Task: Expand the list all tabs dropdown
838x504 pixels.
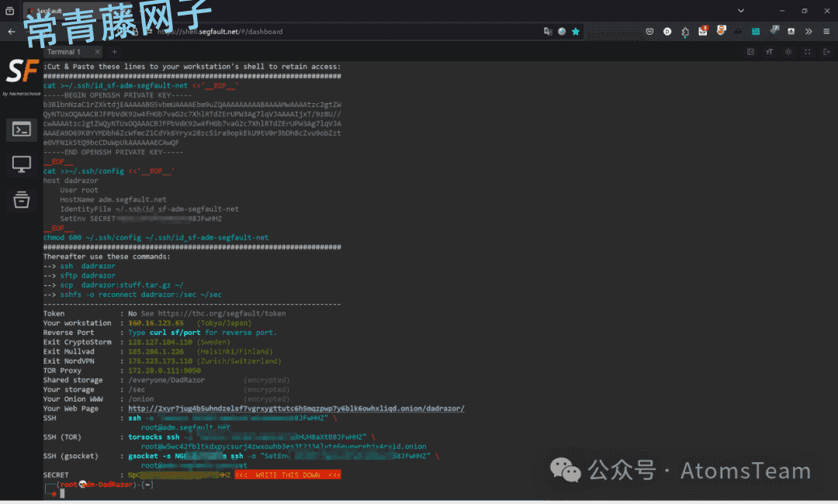Action: (x=741, y=11)
